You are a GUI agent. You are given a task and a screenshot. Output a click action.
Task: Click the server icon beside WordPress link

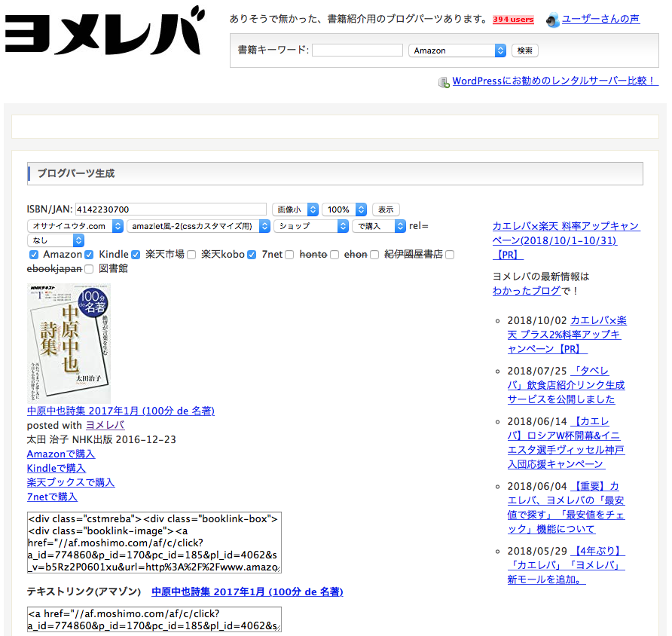(444, 82)
